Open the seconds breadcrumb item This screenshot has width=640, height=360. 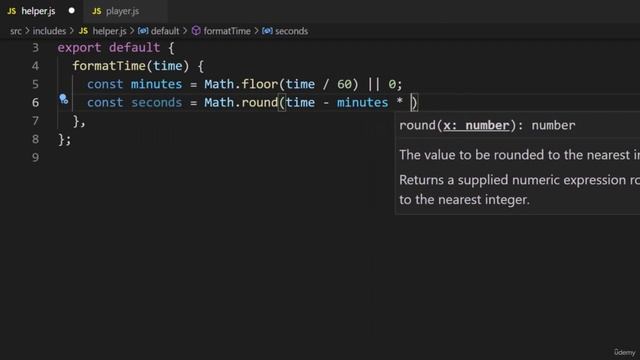[291, 31]
